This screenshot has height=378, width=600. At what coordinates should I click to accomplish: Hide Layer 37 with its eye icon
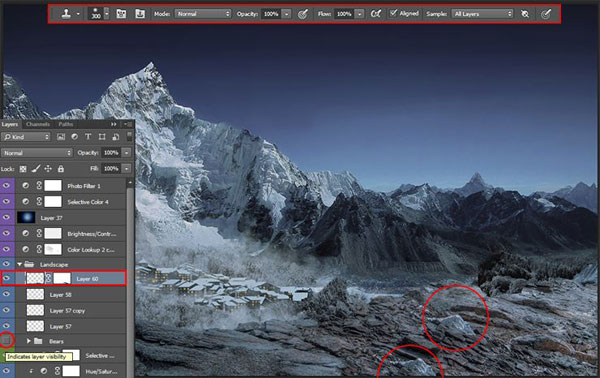click(7, 217)
